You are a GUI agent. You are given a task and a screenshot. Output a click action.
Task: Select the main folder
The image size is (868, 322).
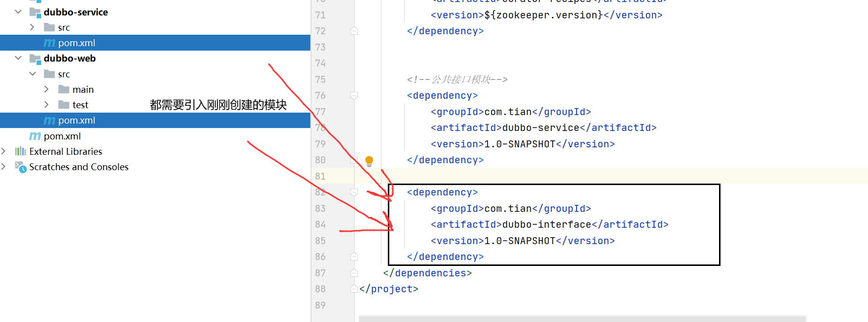click(x=83, y=89)
